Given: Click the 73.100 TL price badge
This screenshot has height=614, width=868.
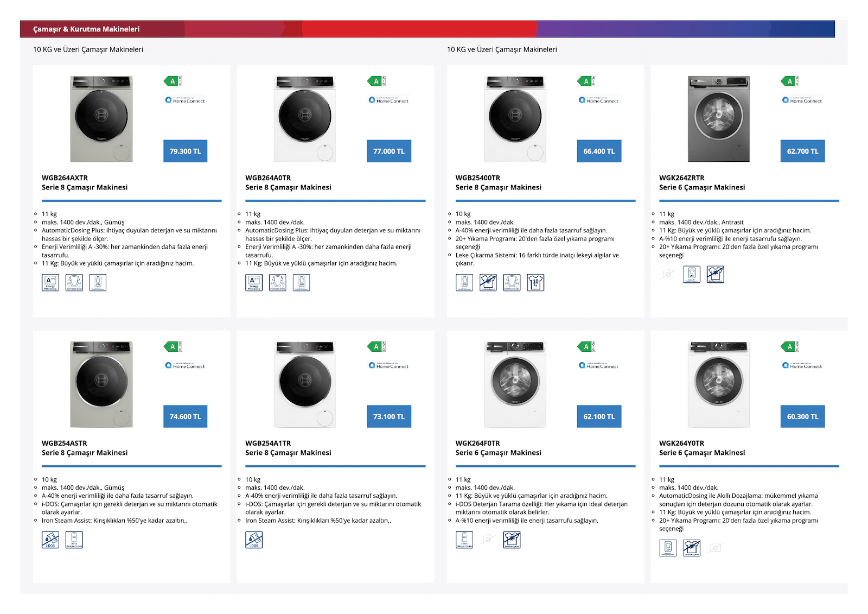Looking at the screenshot, I should tap(389, 416).
